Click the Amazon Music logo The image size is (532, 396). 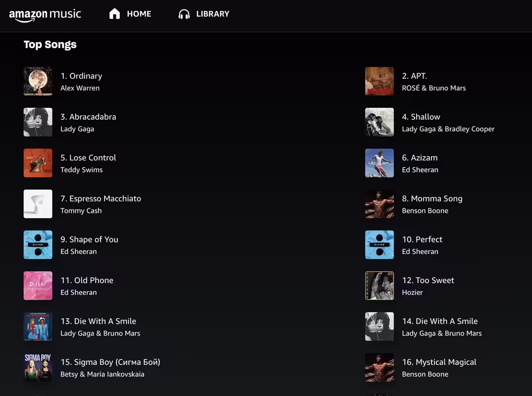45,15
